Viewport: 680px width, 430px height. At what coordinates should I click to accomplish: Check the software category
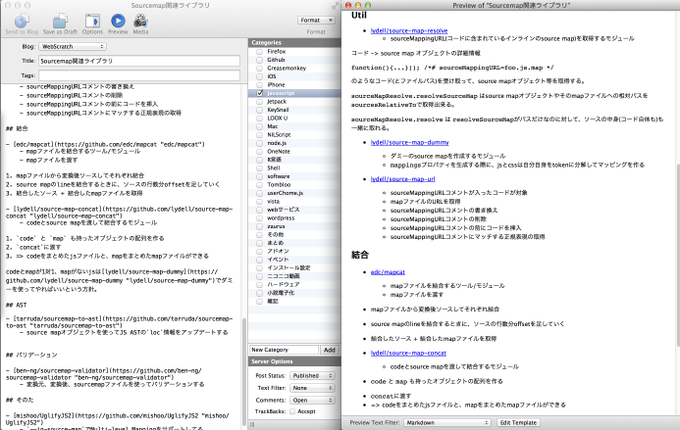pos(259,176)
